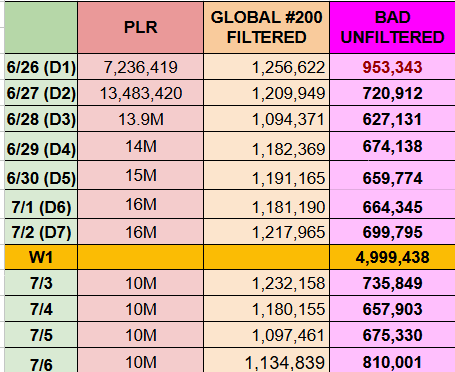The width and height of the screenshot is (455, 372).
Task: Select cell 1,097,461
Action: (x=266, y=335)
